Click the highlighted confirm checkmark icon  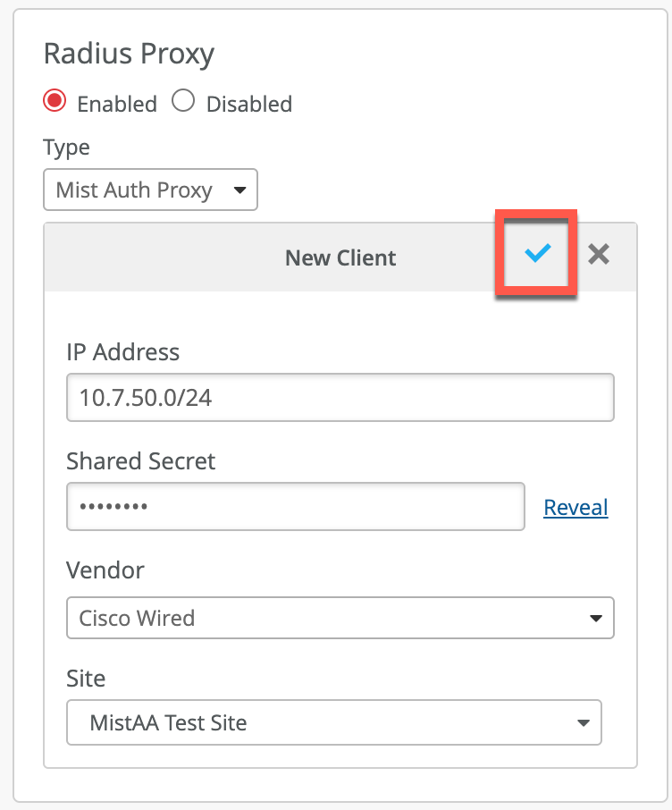tap(537, 254)
